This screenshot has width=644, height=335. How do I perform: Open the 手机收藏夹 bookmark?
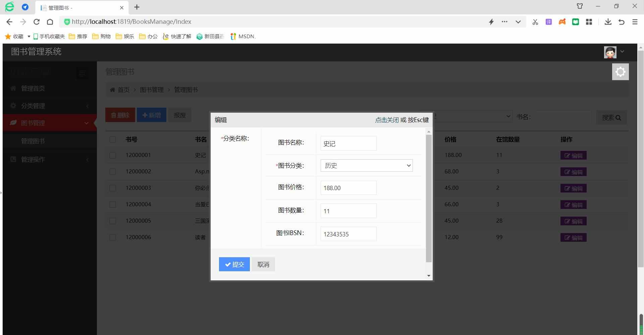click(49, 36)
